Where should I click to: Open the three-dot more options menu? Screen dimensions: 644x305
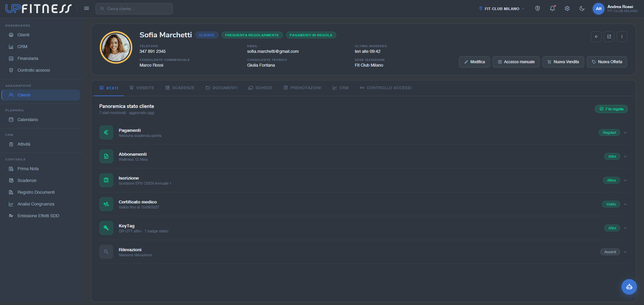coord(621,37)
